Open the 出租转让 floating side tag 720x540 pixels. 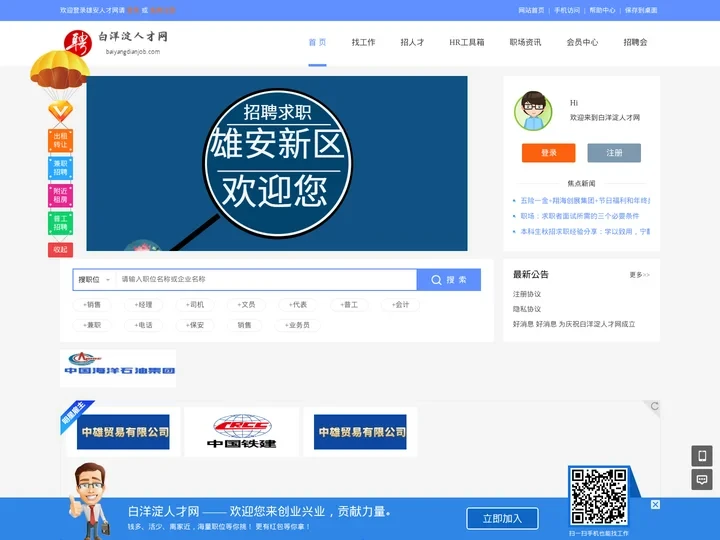click(x=60, y=140)
